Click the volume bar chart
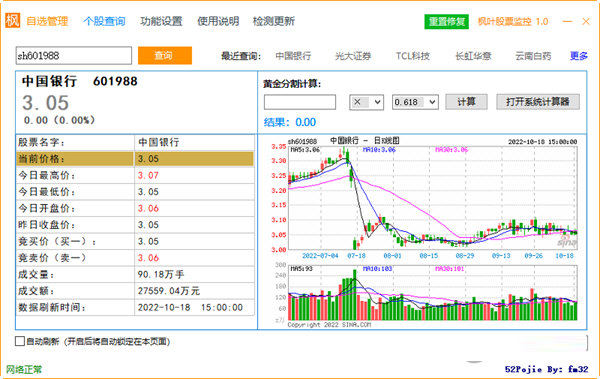Image resolution: width=600 pixels, height=379 pixels. coord(432,293)
